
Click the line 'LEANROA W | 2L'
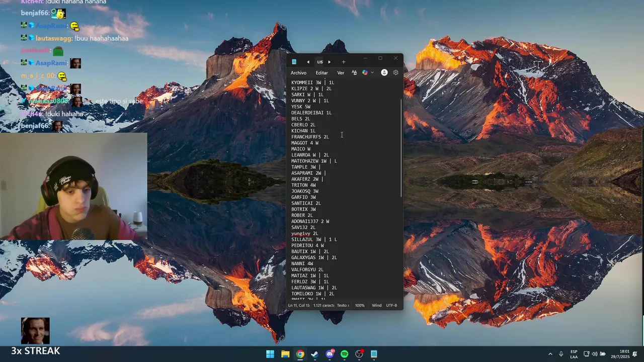pos(310,155)
